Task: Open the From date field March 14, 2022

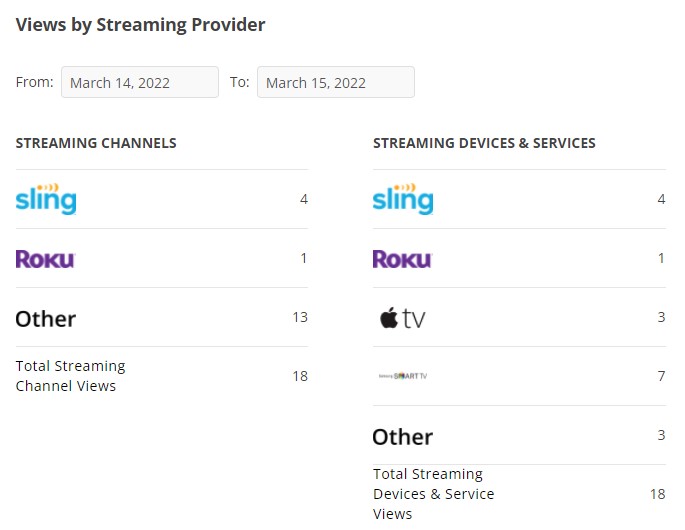Action: click(x=140, y=82)
